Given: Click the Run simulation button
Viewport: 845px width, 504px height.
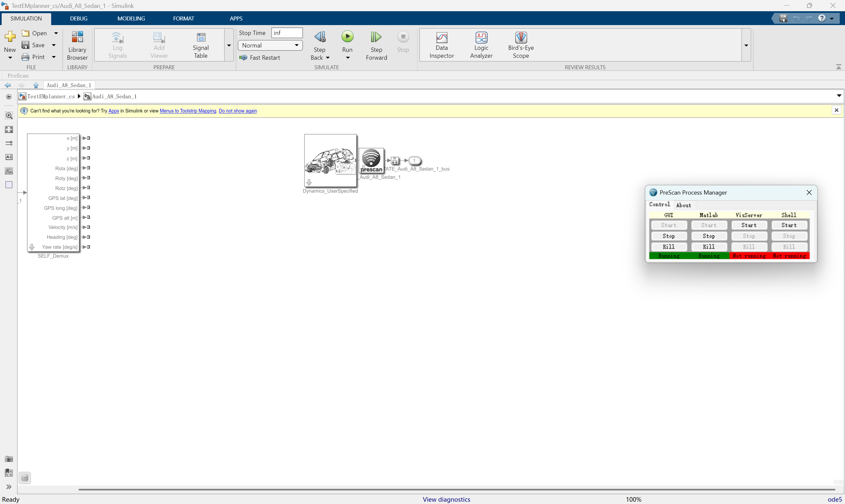Looking at the screenshot, I should 347,37.
